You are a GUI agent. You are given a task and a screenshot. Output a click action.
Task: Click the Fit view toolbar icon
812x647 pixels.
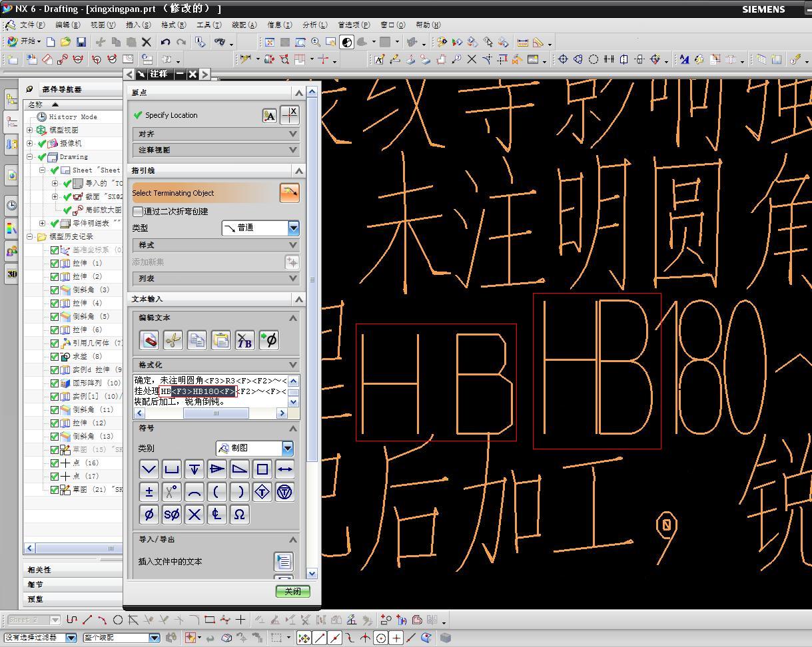(270, 42)
